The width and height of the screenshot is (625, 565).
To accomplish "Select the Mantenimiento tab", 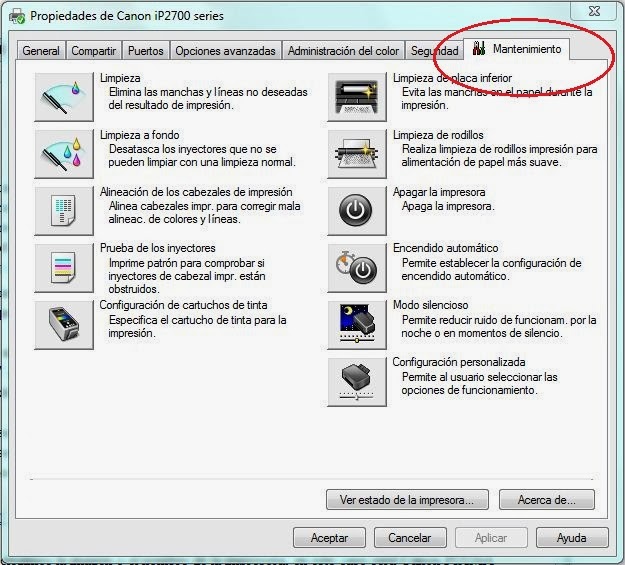I will click(x=517, y=49).
